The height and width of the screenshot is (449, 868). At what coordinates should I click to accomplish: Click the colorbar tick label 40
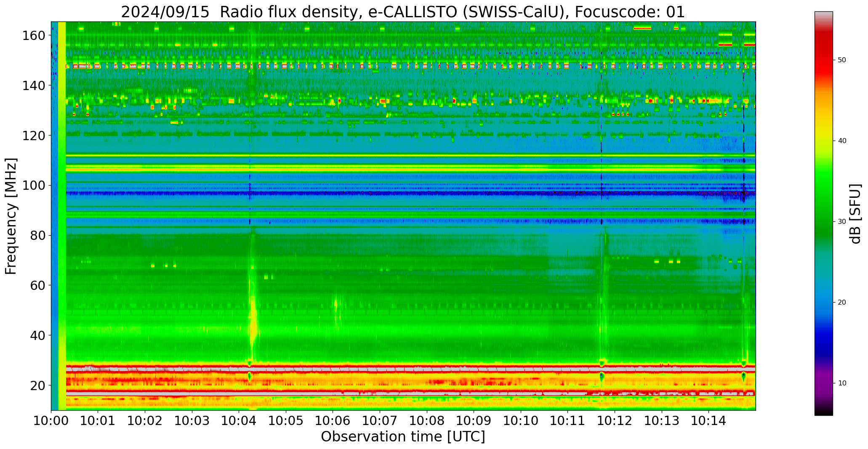pyautogui.click(x=841, y=141)
